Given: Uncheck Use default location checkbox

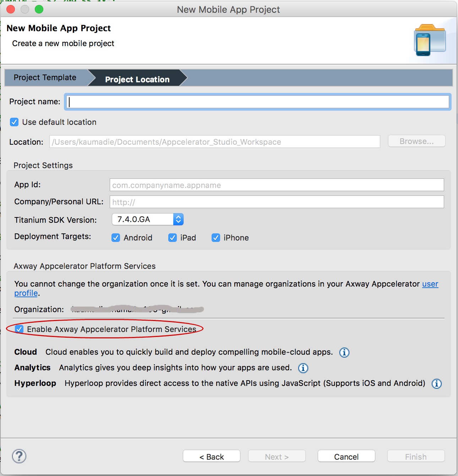Looking at the screenshot, I should (x=14, y=122).
